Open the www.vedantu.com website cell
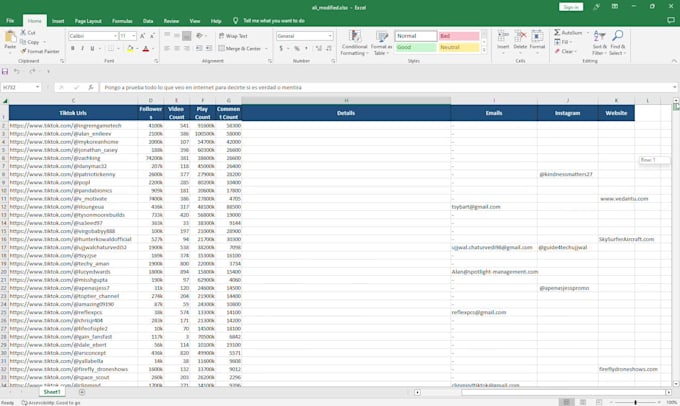This screenshot has height=406, width=680. click(616, 199)
